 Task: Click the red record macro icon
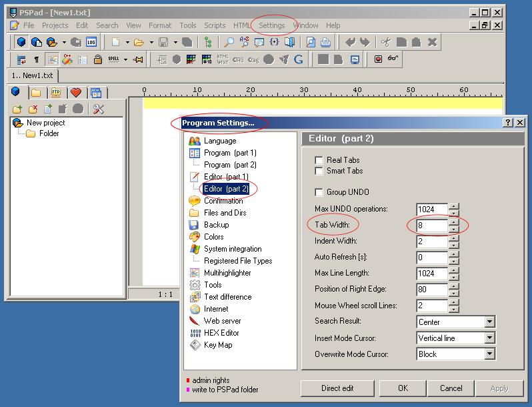click(x=378, y=59)
